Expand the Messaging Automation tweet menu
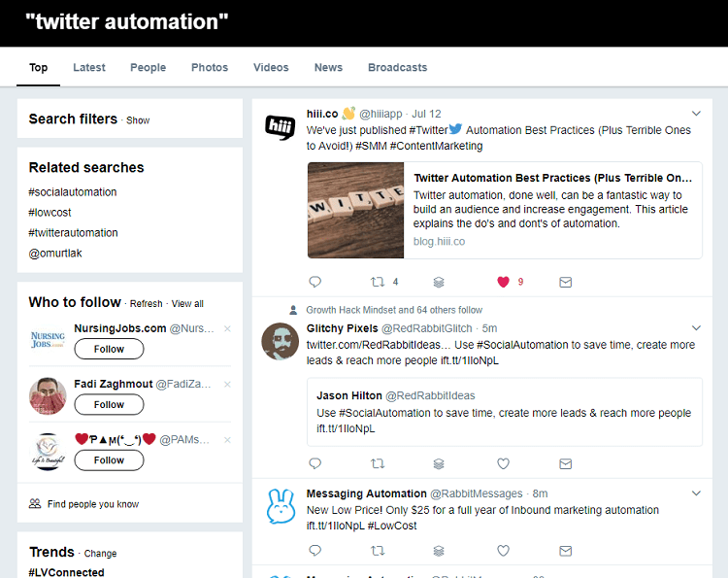The image size is (728, 578). 696,493
